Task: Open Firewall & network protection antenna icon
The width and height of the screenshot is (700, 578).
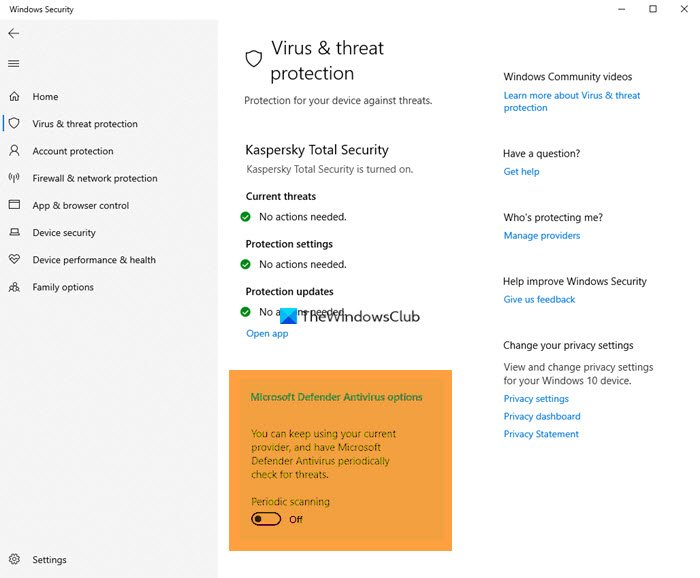Action: (14, 178)
